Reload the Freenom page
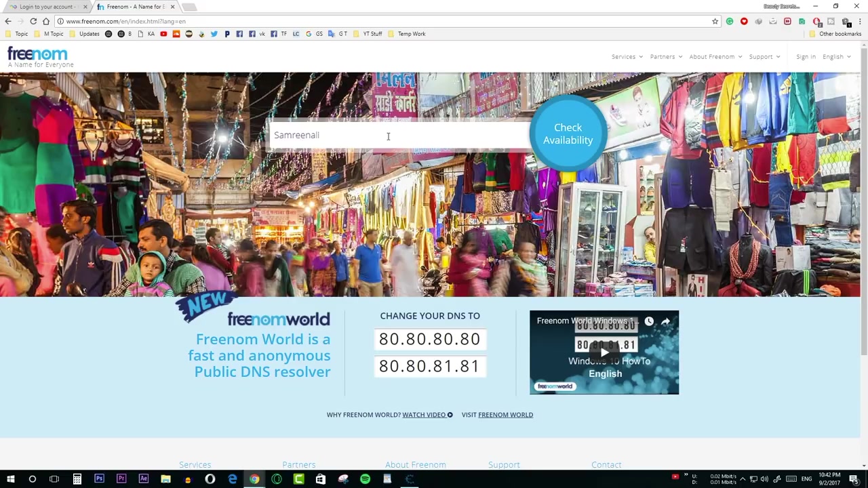 click(33, 21)
